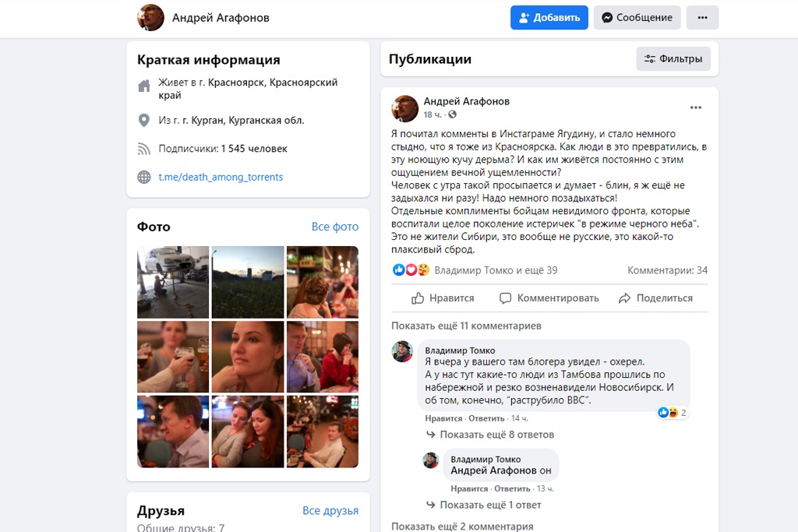Expand Показать ещё 11 комментариев
The width and height of the screenshot is (798, 532).
pos(466,326)
